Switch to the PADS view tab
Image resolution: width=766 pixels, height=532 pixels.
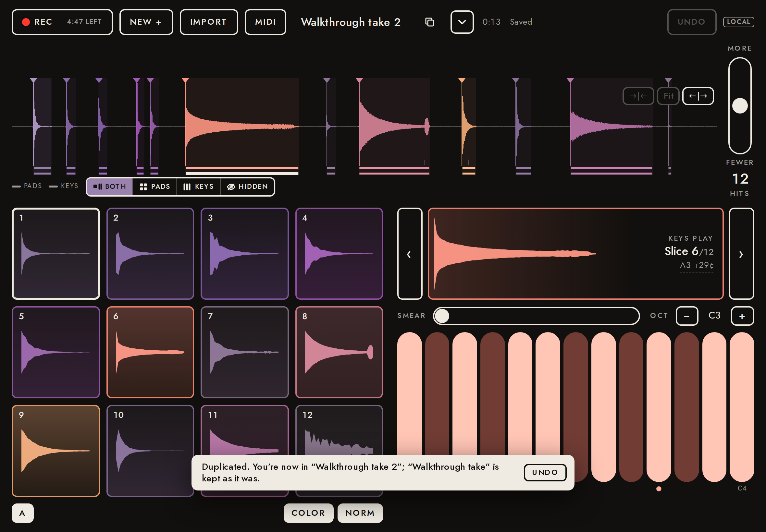[155, 187]
